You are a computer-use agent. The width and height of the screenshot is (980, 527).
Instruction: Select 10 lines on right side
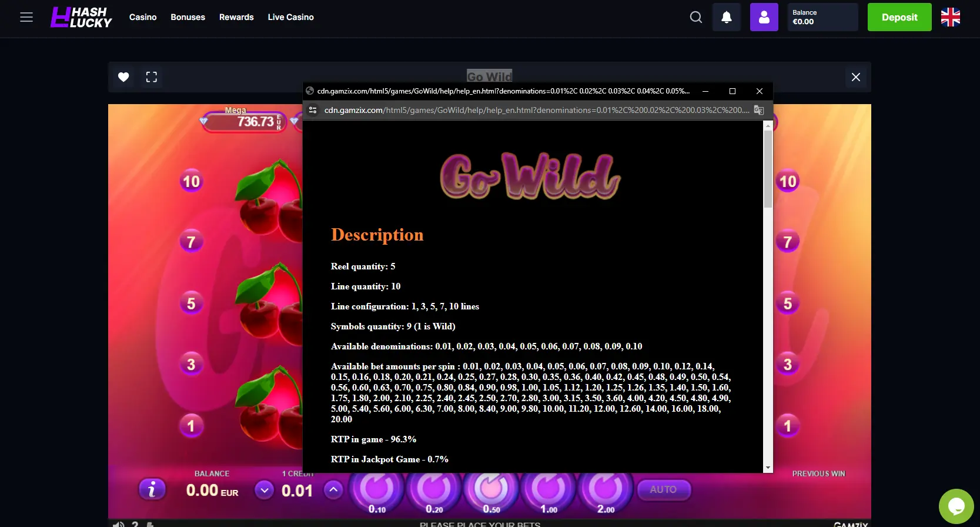(x=788, y=181)
